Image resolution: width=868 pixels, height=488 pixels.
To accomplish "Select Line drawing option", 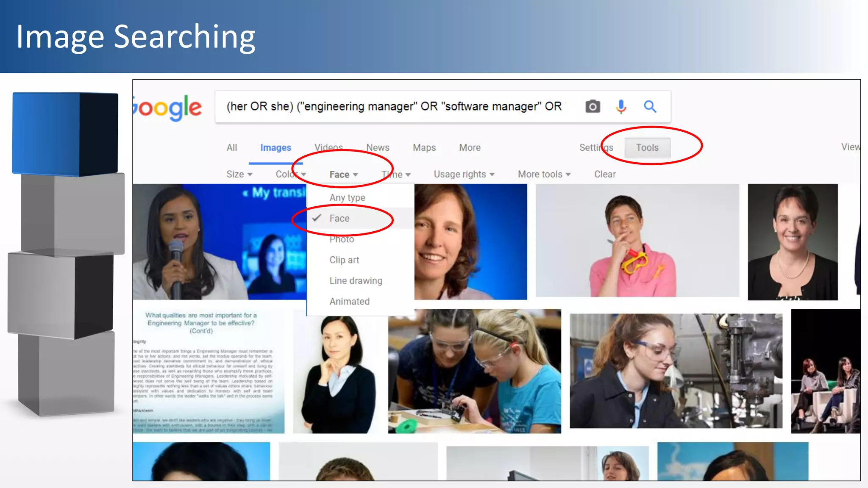I will (x=361, y=280).
